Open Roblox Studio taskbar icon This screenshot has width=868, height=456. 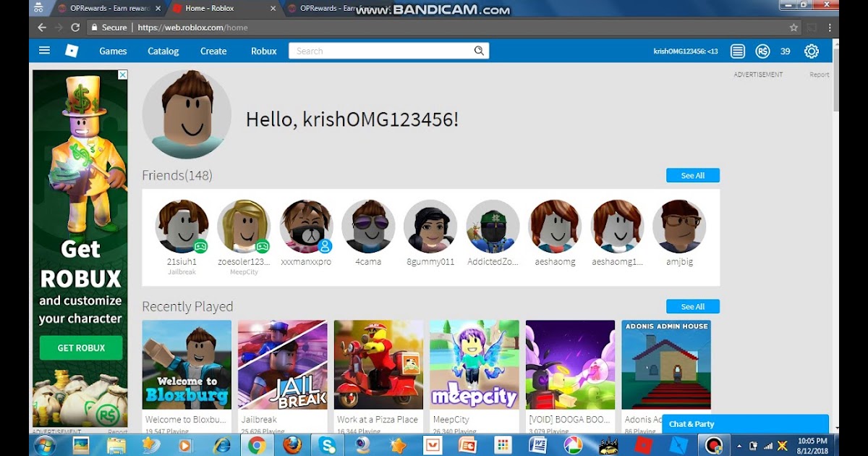[x=679, y=445]
